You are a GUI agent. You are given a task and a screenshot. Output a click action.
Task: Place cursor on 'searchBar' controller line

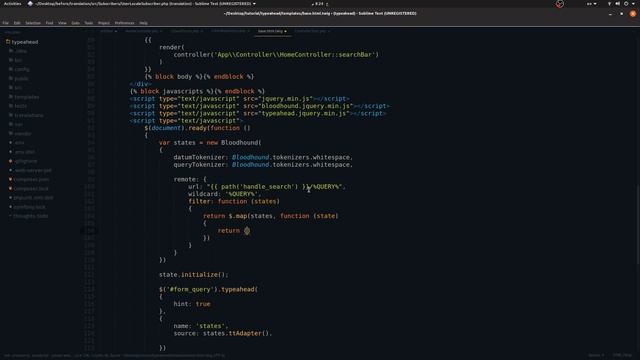pos(276,54)
